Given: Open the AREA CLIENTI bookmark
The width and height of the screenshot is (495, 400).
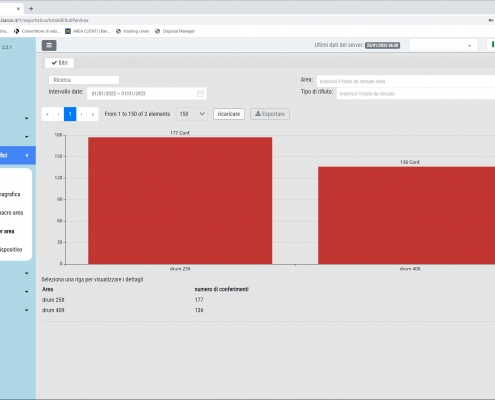Looking at the screenshot, I should (87, 31).
